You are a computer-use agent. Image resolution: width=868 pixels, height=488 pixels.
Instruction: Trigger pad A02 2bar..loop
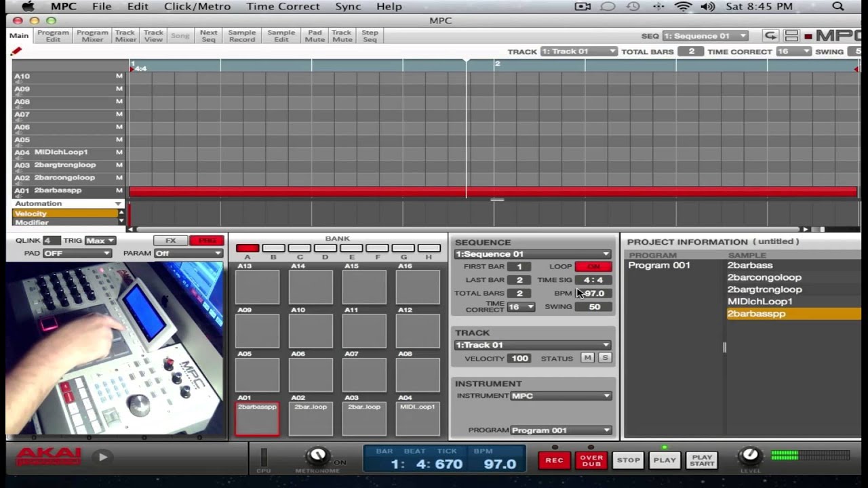click(x=311, y=418)
